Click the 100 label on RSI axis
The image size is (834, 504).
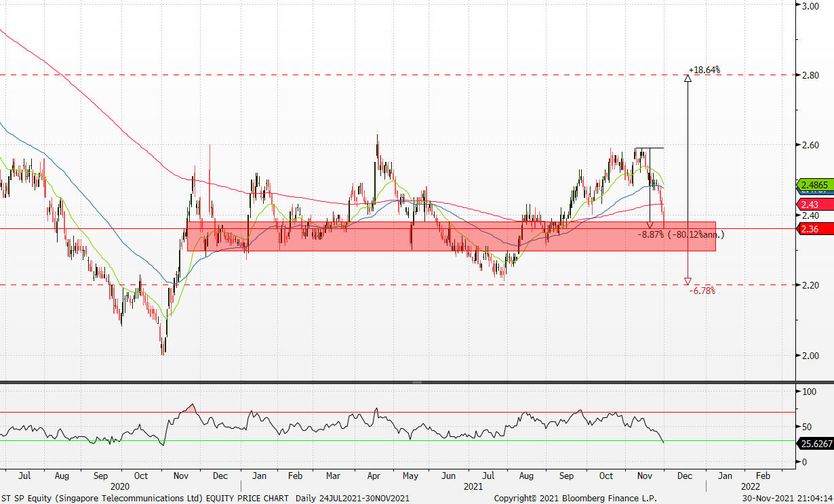pos(808,392)
